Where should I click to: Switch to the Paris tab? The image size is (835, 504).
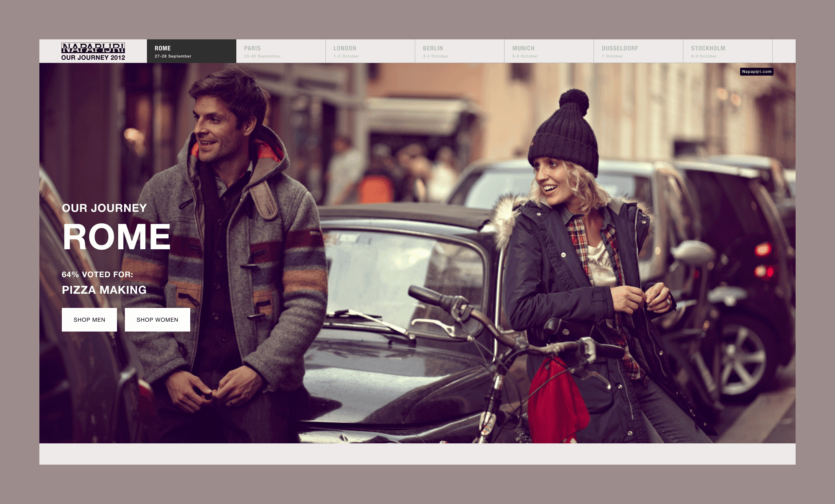(x=280, y=51)
